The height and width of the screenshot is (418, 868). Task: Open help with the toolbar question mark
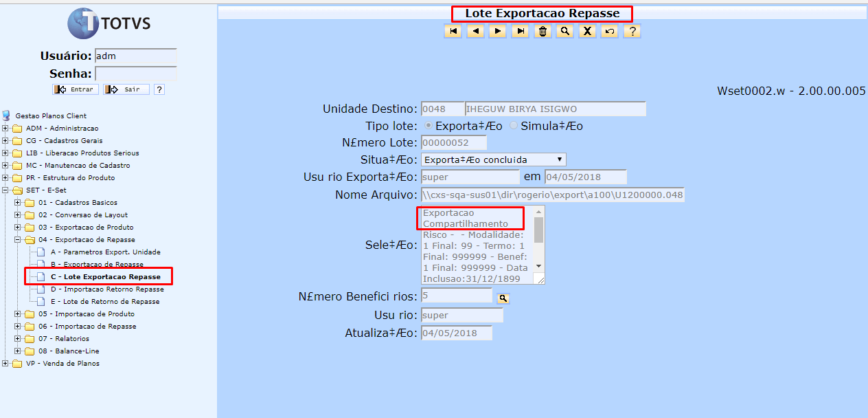[632, 31]
